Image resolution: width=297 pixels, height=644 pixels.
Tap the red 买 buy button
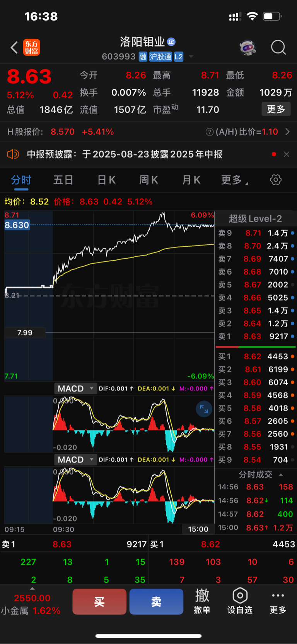point(99,601)
